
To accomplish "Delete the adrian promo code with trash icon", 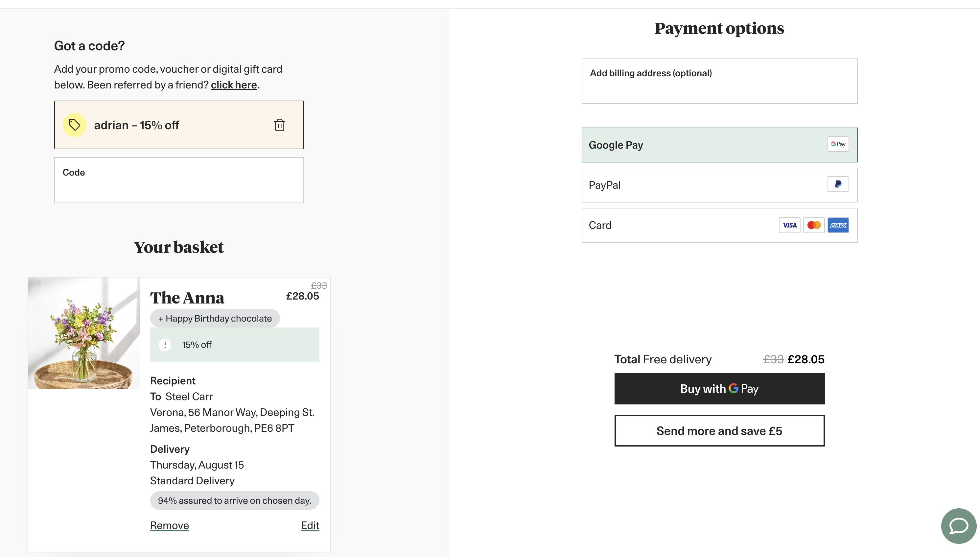I will pos(280,125).
